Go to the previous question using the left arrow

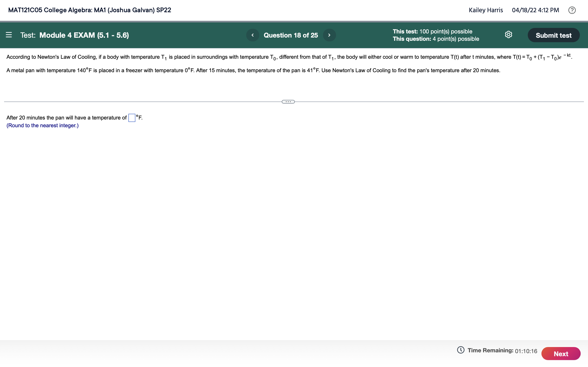[x=253, y=35]
